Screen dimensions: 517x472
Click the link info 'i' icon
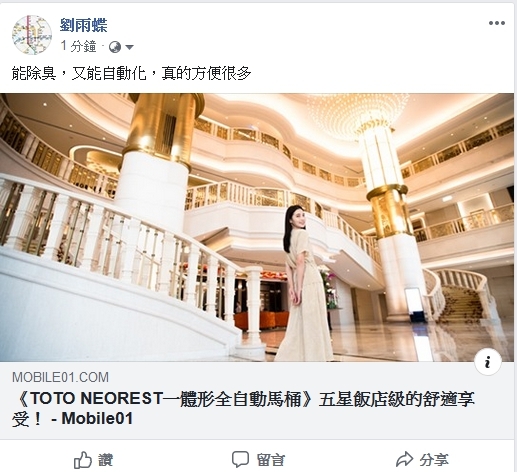[488, 362]
